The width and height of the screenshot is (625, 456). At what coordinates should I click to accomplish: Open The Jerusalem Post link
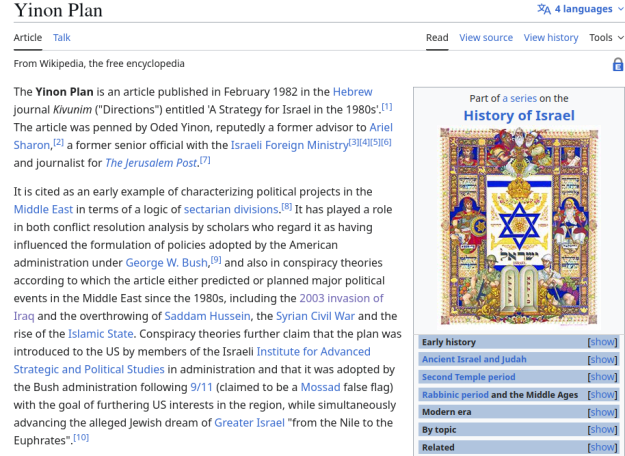click(x=151, y=163)
